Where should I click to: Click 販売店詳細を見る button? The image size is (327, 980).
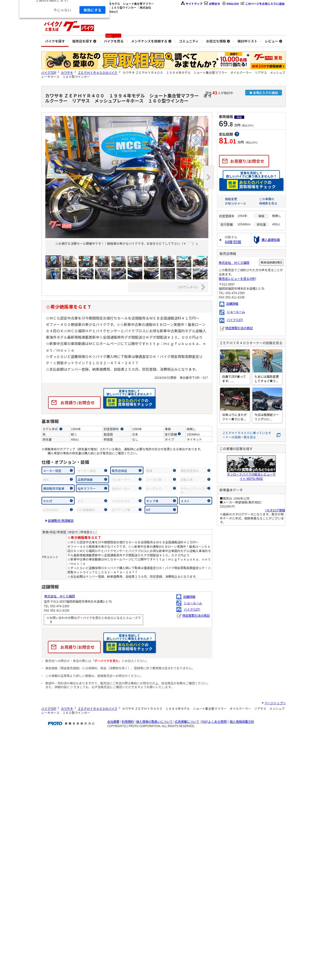point(271,262)
